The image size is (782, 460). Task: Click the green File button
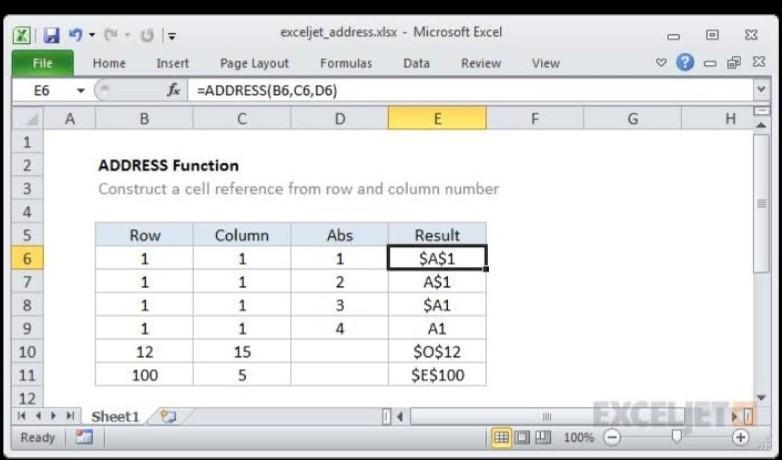[x=42, y=63]
